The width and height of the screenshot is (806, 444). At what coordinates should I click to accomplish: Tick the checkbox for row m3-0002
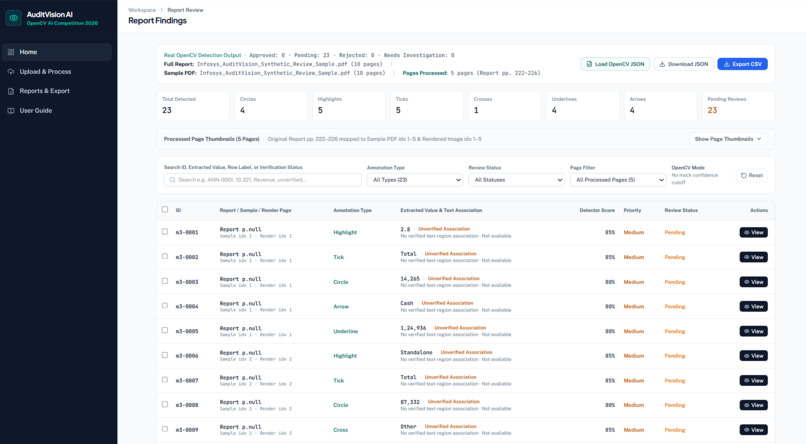tap(164, 256)
